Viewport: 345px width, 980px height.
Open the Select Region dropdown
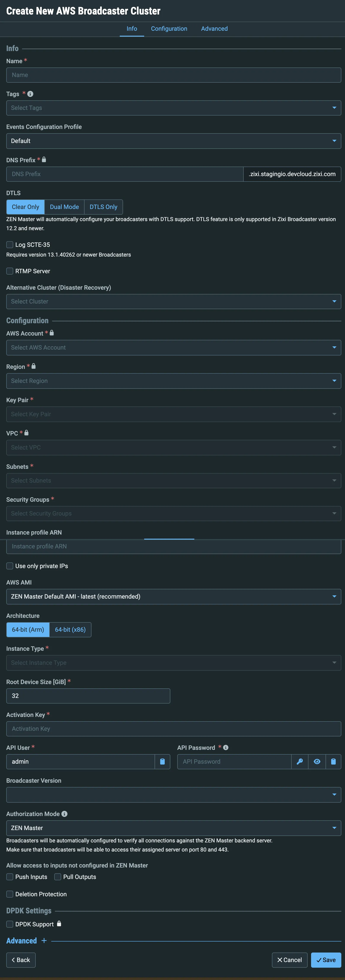(x=174, y=381)
